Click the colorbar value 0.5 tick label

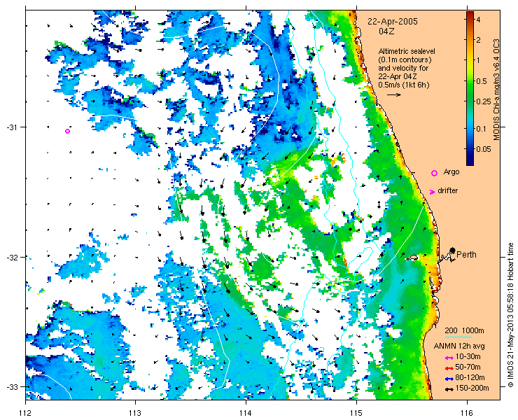(x=482, y=82)
